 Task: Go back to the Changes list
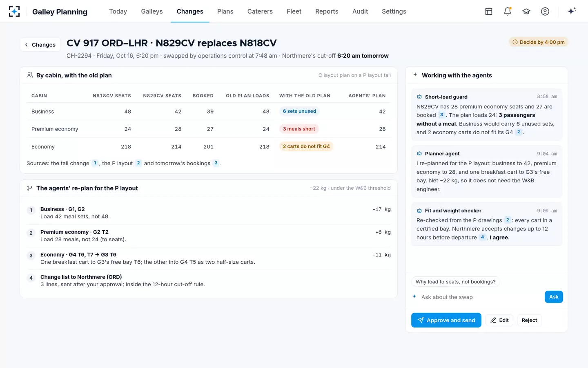pos(40,45)
